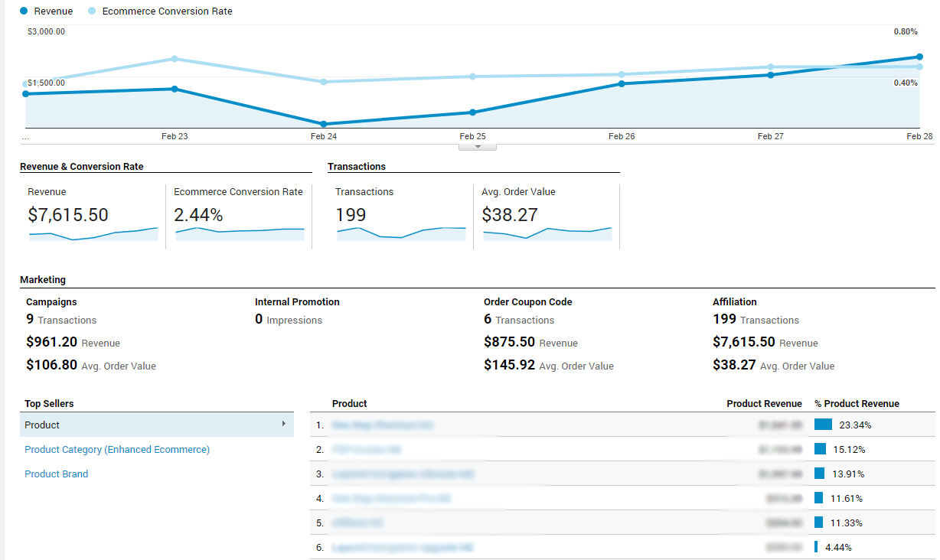Image resolution: width=940 pixels, height=560 pixels.
Task: Collapse the chart using the down-arrow handle
Action: point(478,146)
